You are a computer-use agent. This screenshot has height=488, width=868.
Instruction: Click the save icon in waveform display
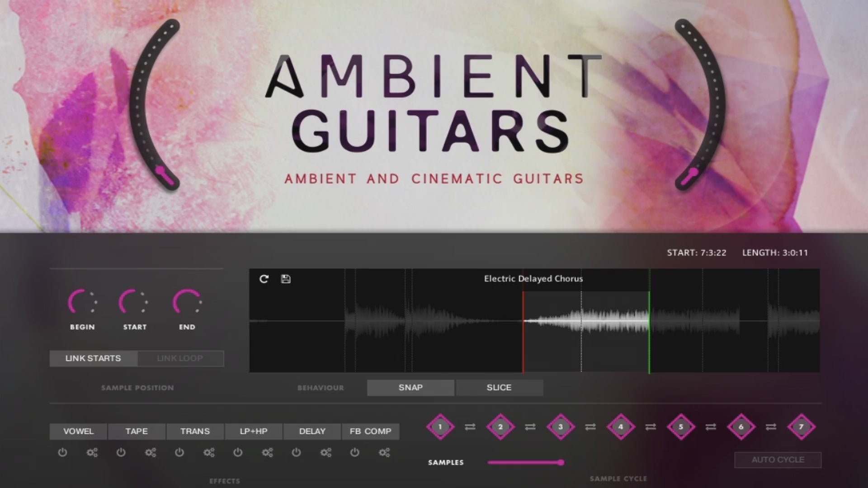tap(286, 279)
